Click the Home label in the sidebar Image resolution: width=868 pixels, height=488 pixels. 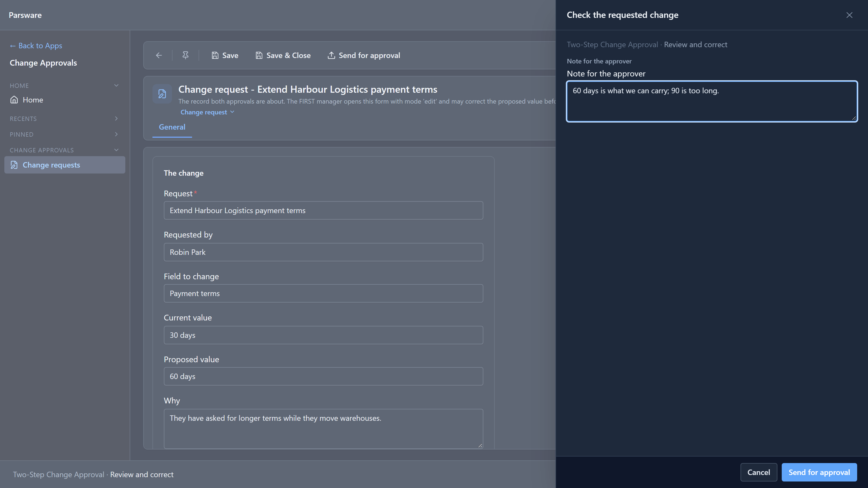tap(33, 100)
